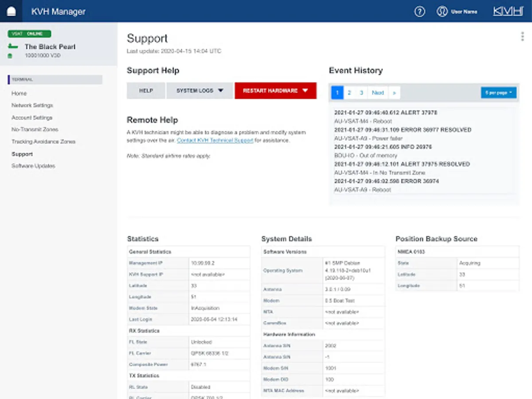
Task: Click the HELP button
Action: 146,90
